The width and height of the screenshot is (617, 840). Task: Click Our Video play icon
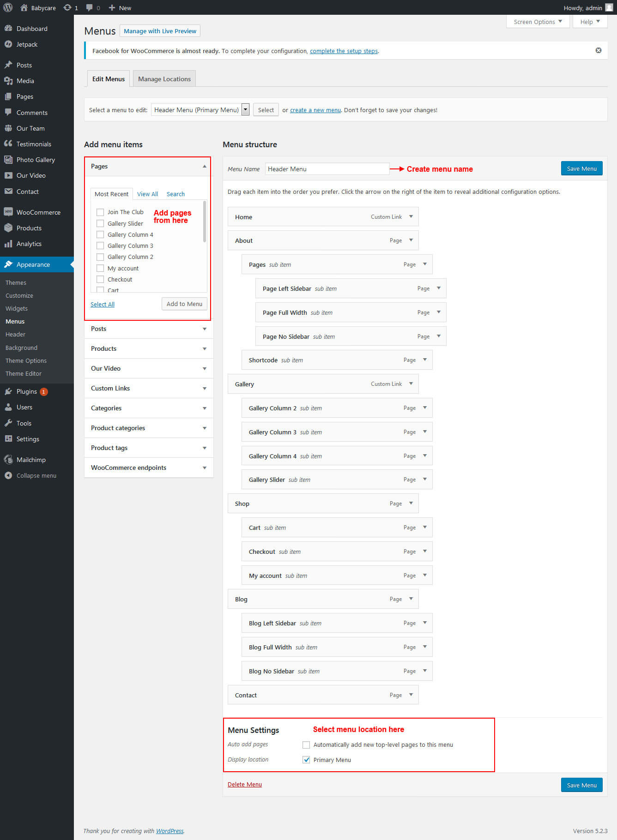coord(8,175)
